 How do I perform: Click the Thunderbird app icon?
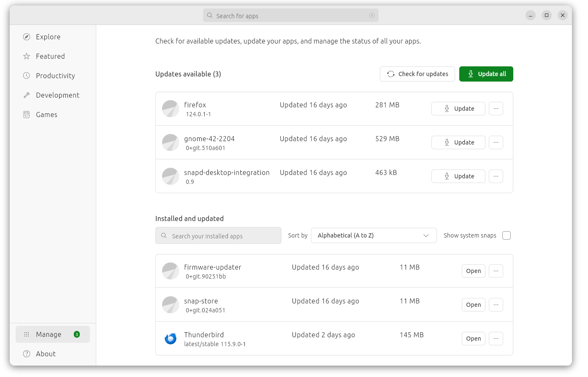pos(171,339)
